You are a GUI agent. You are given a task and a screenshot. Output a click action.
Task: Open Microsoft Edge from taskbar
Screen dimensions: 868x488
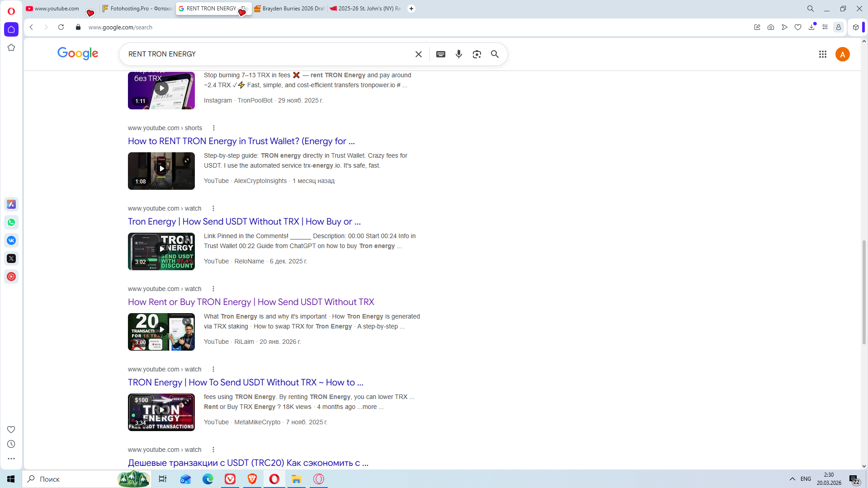(x=208, y=479)
